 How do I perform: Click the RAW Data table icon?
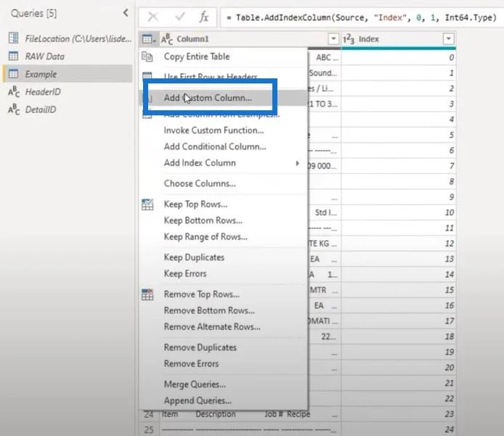pyautogui.click(x=14, y=56)
